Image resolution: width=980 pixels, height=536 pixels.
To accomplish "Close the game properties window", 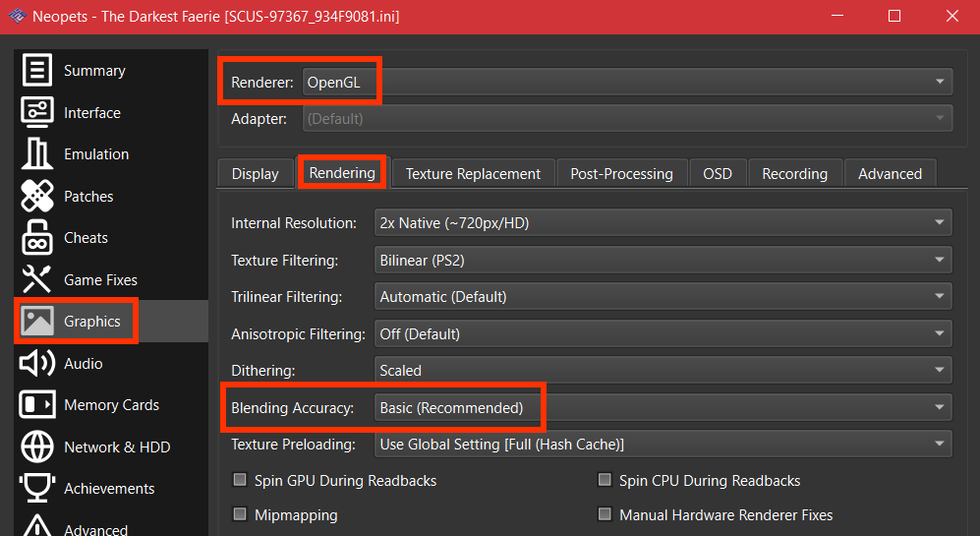I will click(x=951, y=17).
